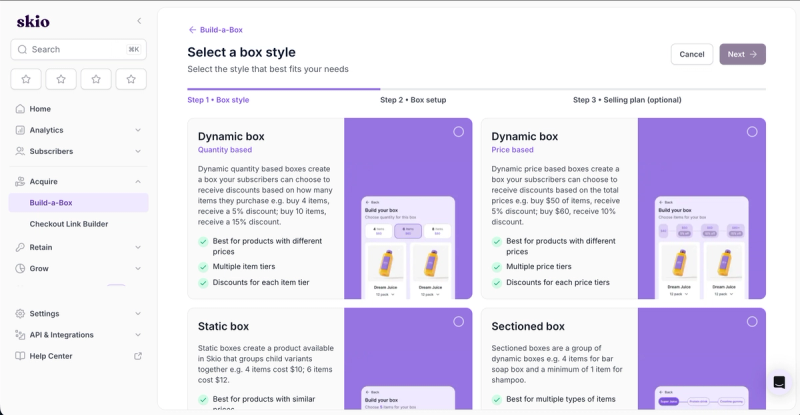Click the Price based box preview image
This screenshot has height=415, width=800.
(x=702, y=208)
